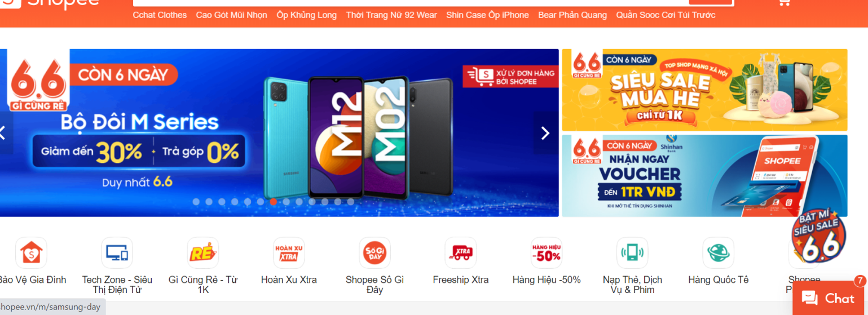Select the Gì Cũng Rẻ icon

point(203,252)
